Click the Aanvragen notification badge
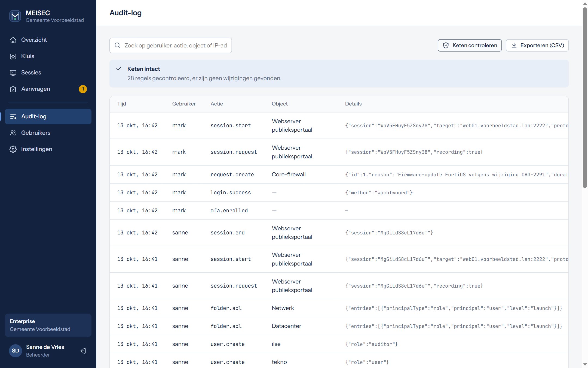Image resolution: width=588 pixels, height=368 pixels. [x=83, y=89]
